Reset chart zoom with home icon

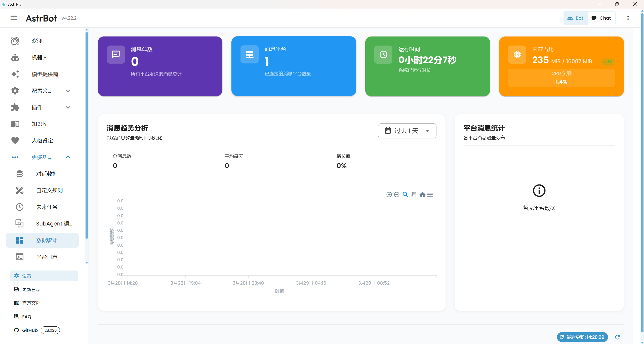point(422,195)
